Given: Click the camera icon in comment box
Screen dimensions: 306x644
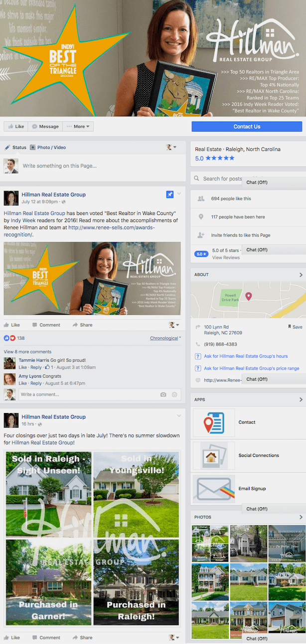Looking at the screenshot, I should pyautogui.click(x=163, y=395).
